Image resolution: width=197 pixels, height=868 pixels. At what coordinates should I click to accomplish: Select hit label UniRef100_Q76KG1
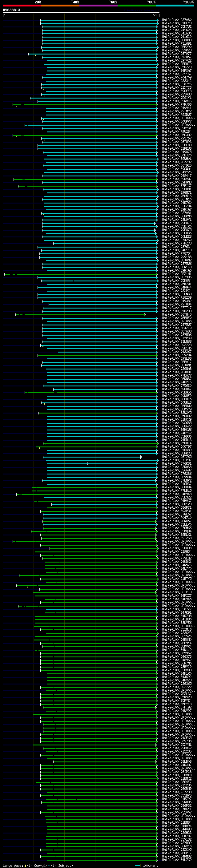pos(176,464)
